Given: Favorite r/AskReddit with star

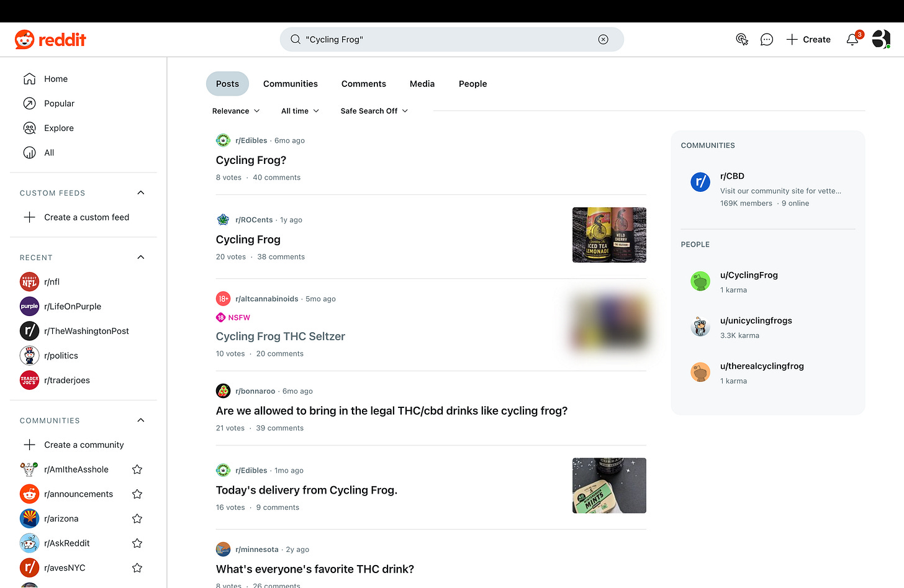Looking at the screenshot, I should coord(137,543).
